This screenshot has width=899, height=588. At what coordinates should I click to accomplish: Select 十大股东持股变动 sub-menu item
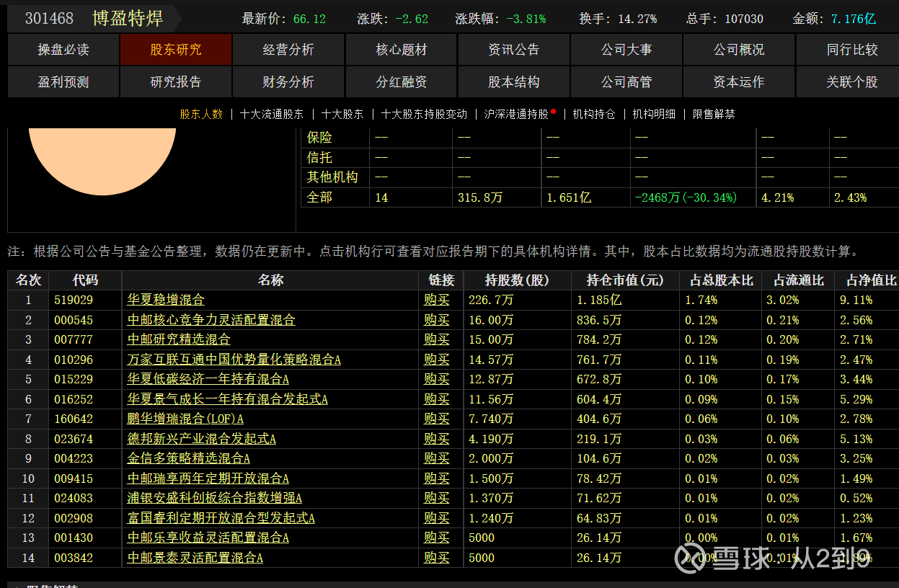point(424,114)
